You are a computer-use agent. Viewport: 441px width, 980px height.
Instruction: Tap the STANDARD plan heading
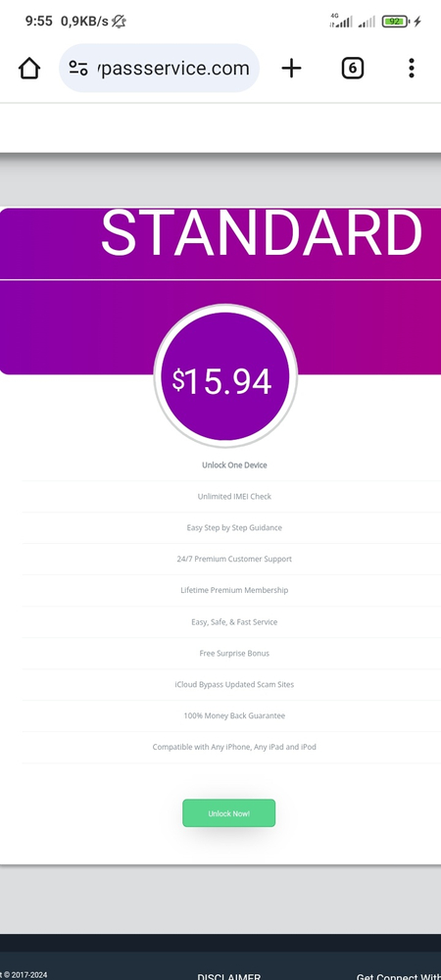click(262, 232)
